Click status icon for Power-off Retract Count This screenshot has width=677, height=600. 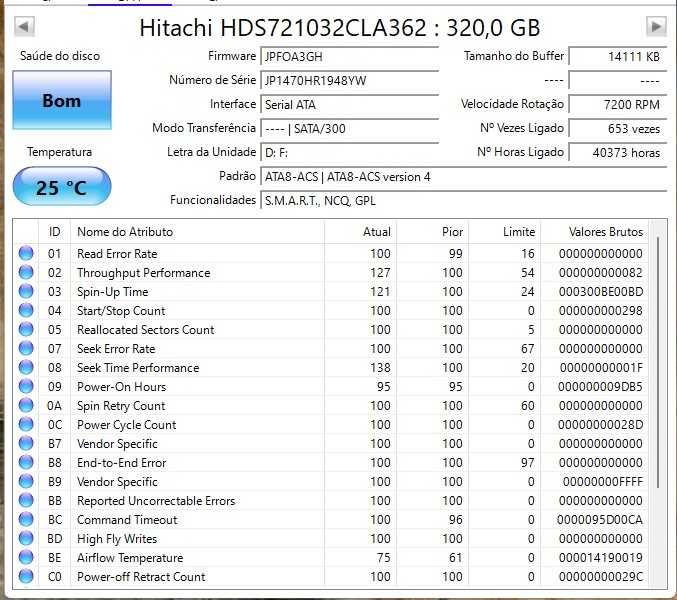[x=26, y=576]
